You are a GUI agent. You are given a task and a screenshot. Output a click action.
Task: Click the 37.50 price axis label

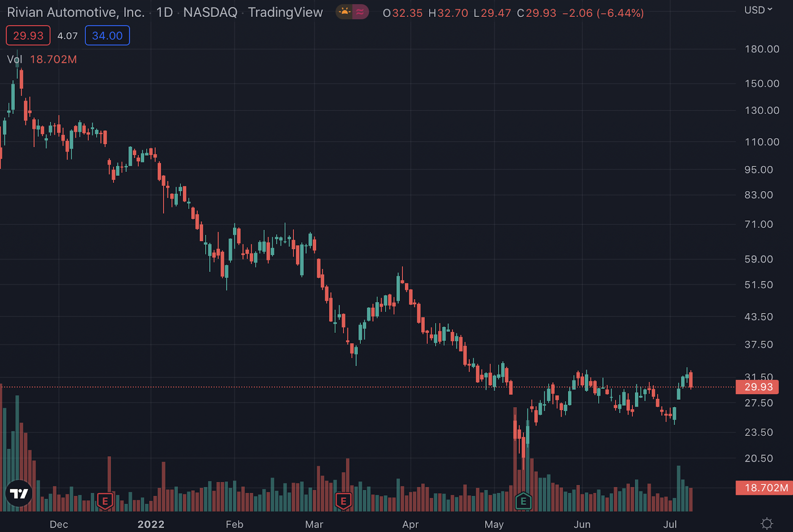tap(759, 344)
